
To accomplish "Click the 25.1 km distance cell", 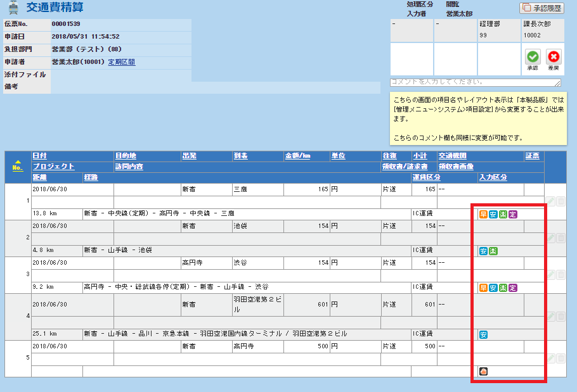I will [x=57, y=334].
